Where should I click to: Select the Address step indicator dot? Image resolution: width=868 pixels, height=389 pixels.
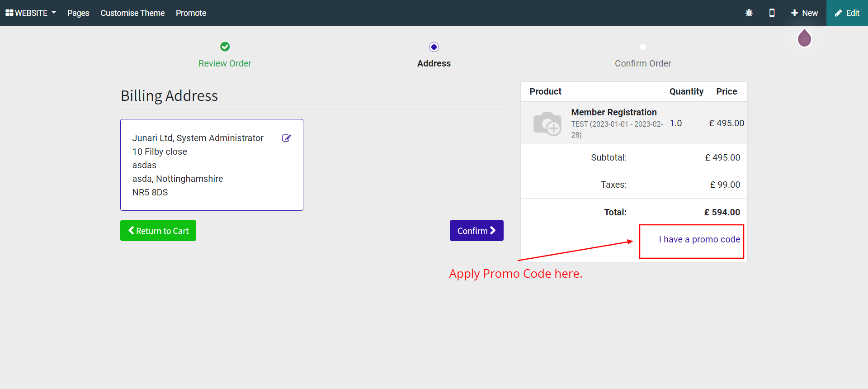[434, 47]
